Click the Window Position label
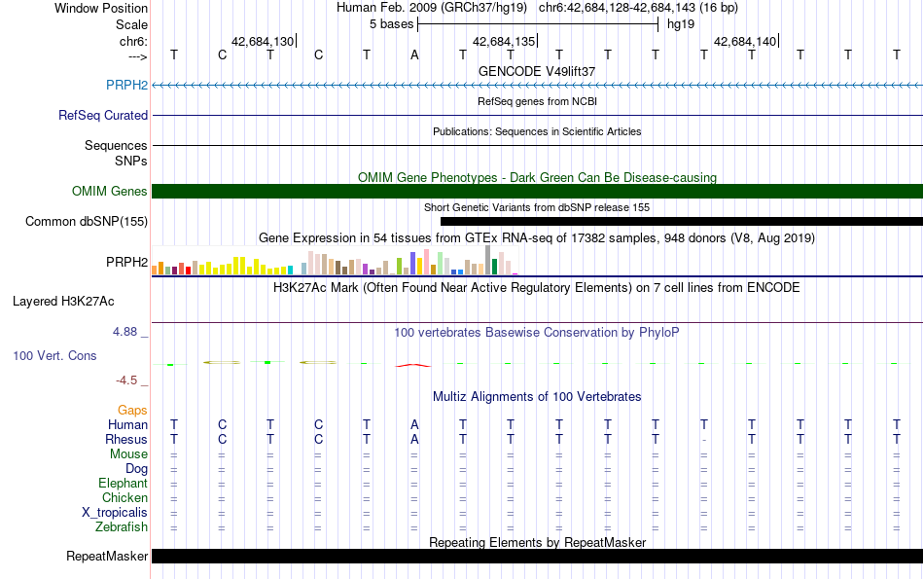Image resolution: width=924 pixels, height=579 pixels. [x=101, y=8]
